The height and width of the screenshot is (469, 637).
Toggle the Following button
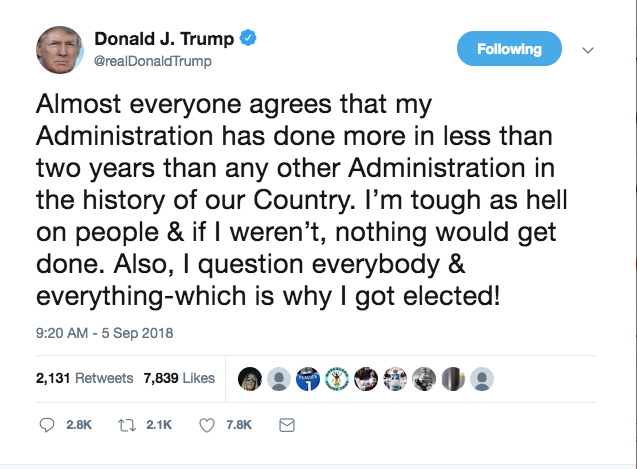509,48
